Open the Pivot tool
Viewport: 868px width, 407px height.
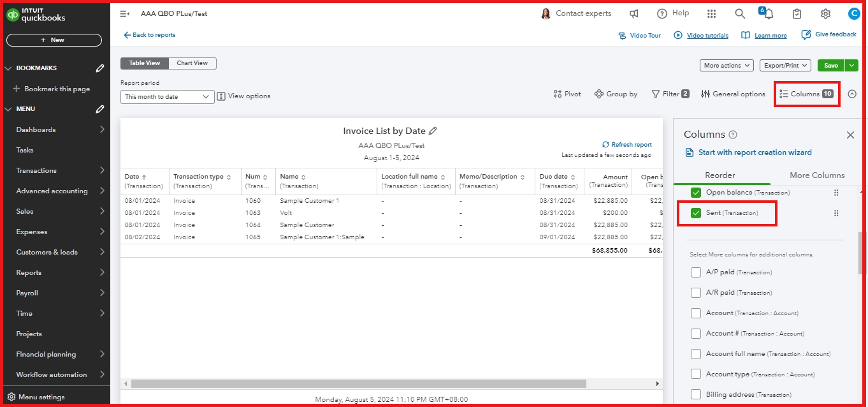pos(567,94)
